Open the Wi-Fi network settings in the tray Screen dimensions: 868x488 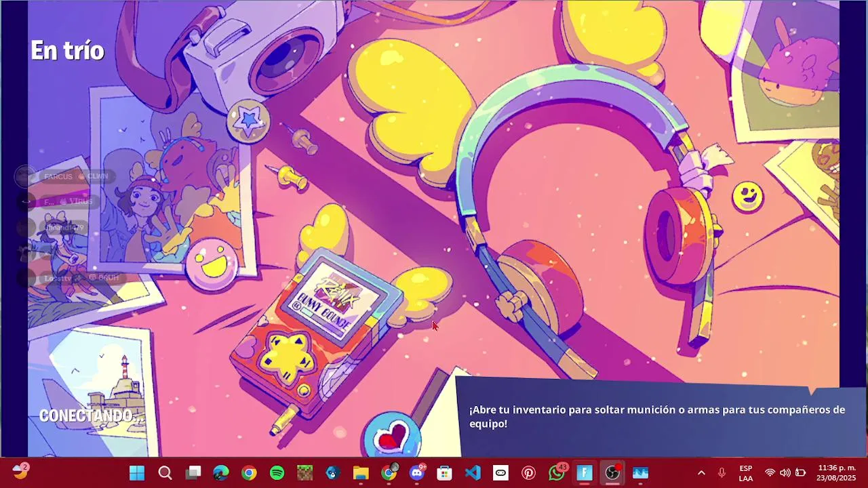click(x=770, y=472)
